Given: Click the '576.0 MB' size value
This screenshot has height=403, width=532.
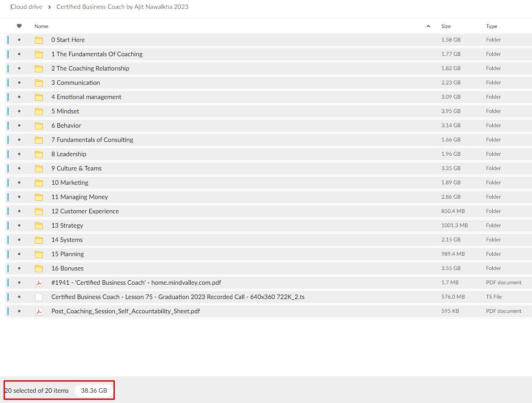Looking at the screenshot, I should click(x=453, y=297).
